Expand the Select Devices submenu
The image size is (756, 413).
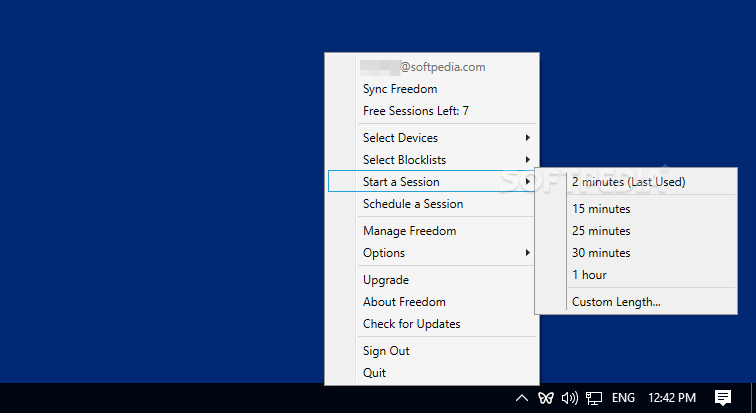[432, 138]
